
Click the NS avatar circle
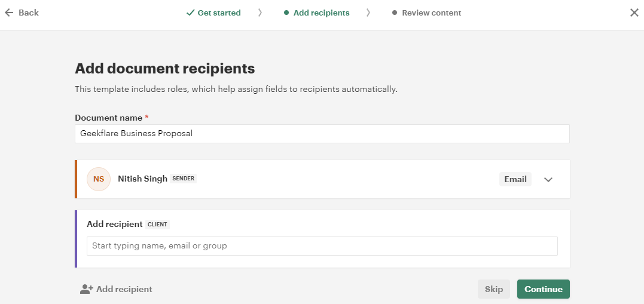click(99, 179)
